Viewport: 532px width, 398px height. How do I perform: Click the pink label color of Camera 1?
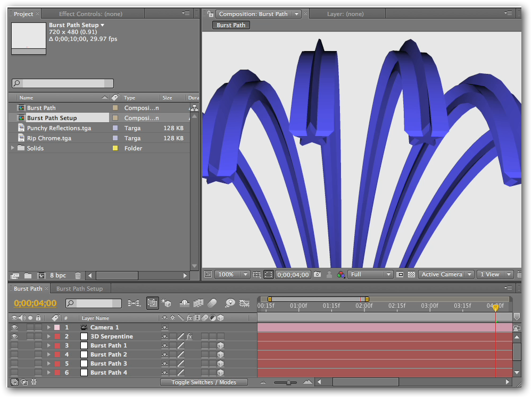tap(57, 327)
